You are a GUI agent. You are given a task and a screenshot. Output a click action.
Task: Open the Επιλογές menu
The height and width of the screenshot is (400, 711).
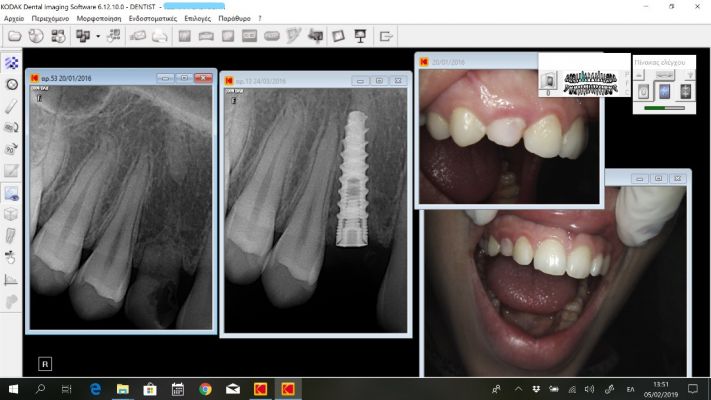click(x=197, y=19)
